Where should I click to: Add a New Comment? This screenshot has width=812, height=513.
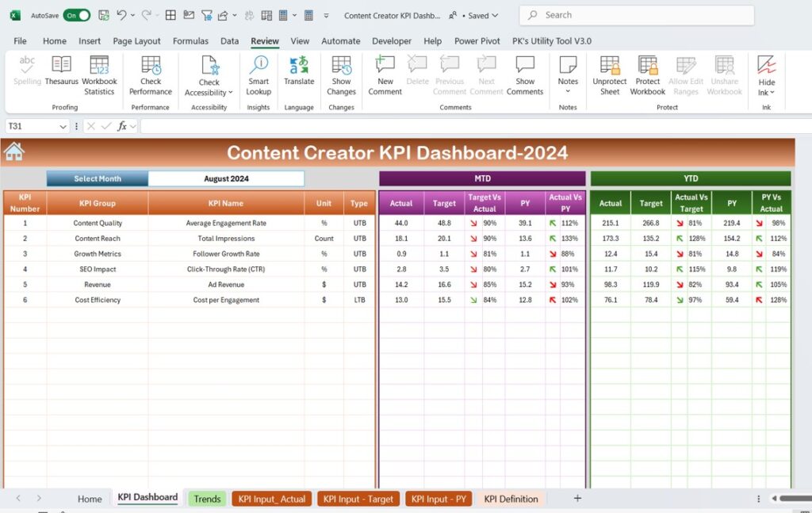(385, 75)
